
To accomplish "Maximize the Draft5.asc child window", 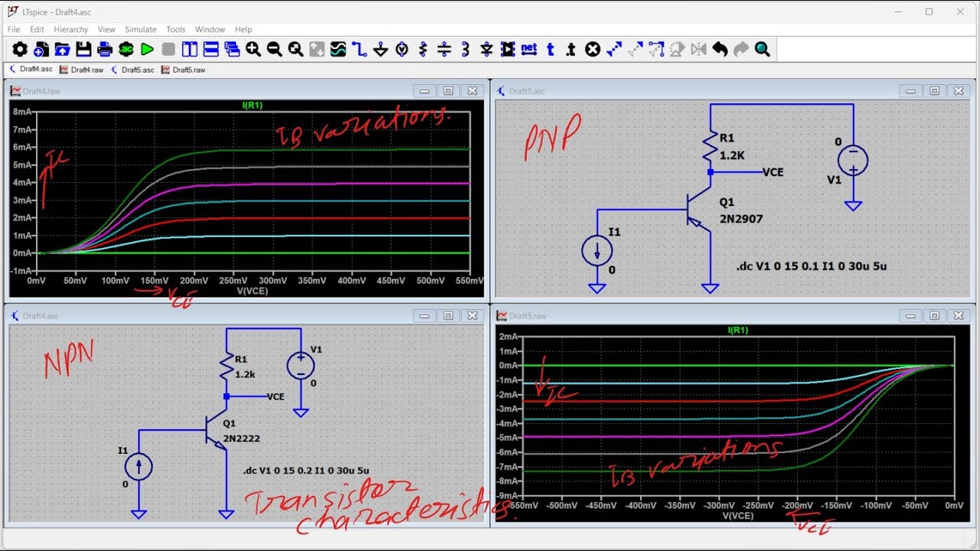I will [934, 90].
